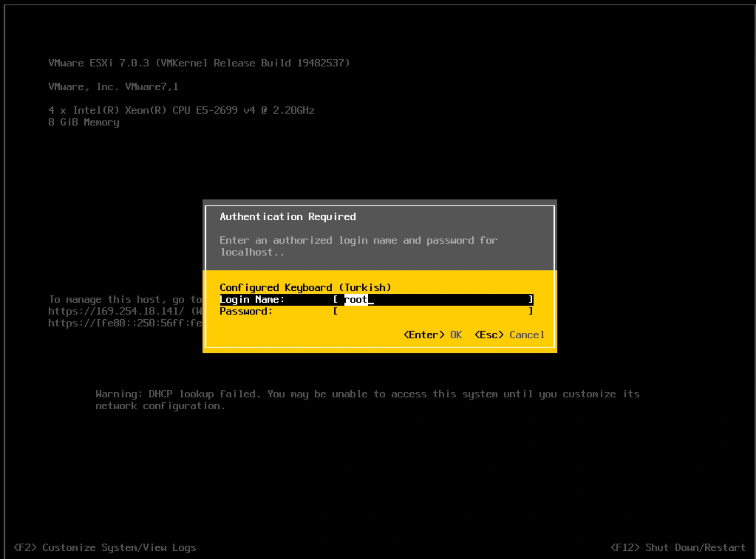Click the highlighted Login Name row
Viewport: 756px width, 559px height.
251,300
